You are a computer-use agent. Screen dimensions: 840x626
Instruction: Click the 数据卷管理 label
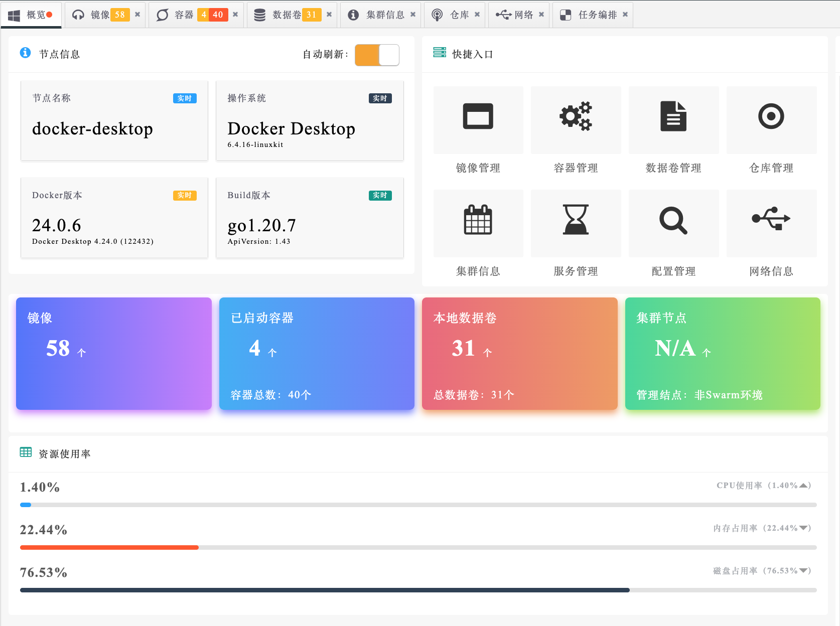pos(673,168)
